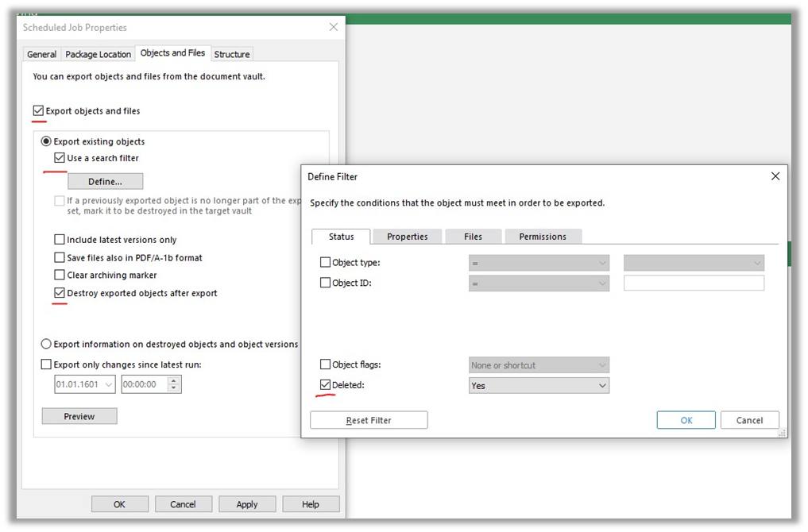Click the Define... button
The height and width of the screenshot is (532, 808).
click(x=105, y=182)
